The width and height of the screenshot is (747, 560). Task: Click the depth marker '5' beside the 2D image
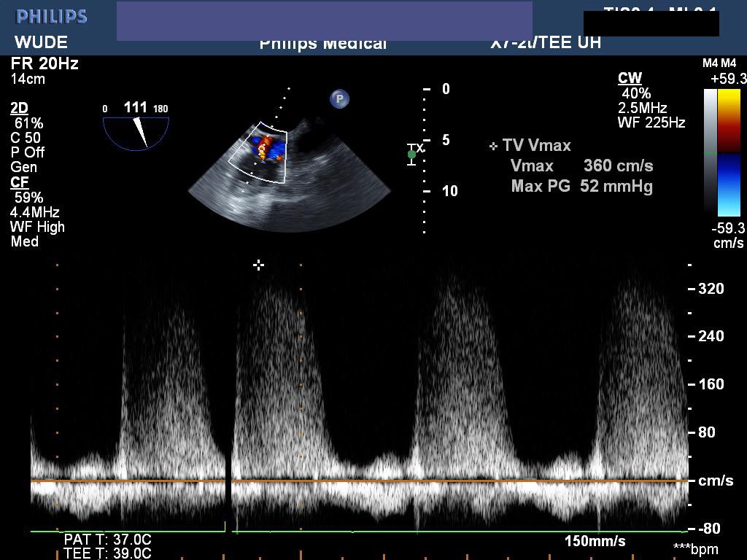point(446,140)
